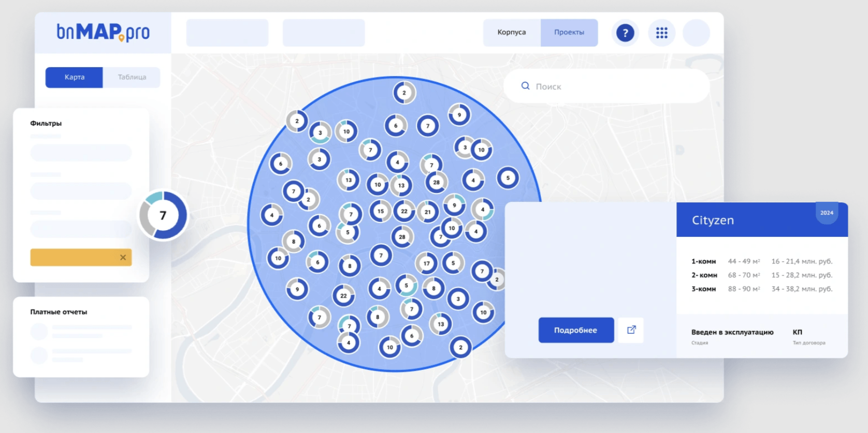Select map marker numbered 17
This screenshot has width=868, height=433.
[426, 263]
